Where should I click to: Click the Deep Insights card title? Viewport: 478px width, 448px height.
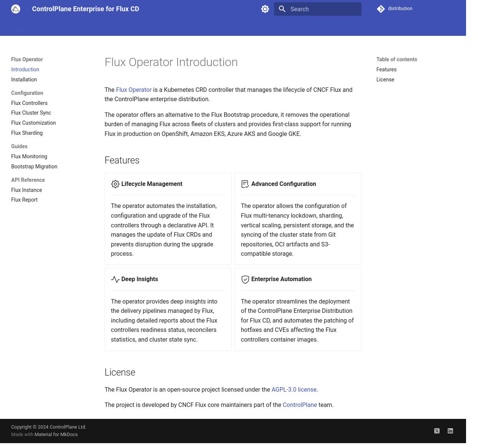[x=140, y=279]
